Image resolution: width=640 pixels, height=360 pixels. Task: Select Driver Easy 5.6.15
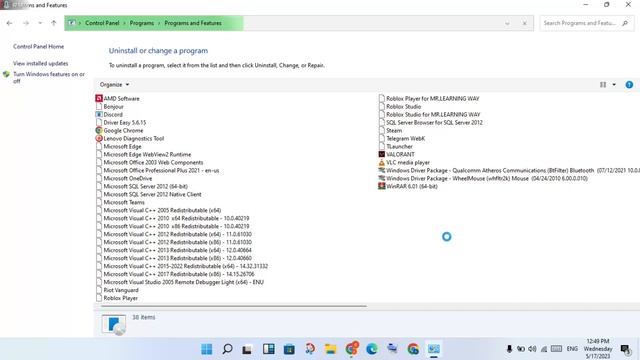coord(124,122)
